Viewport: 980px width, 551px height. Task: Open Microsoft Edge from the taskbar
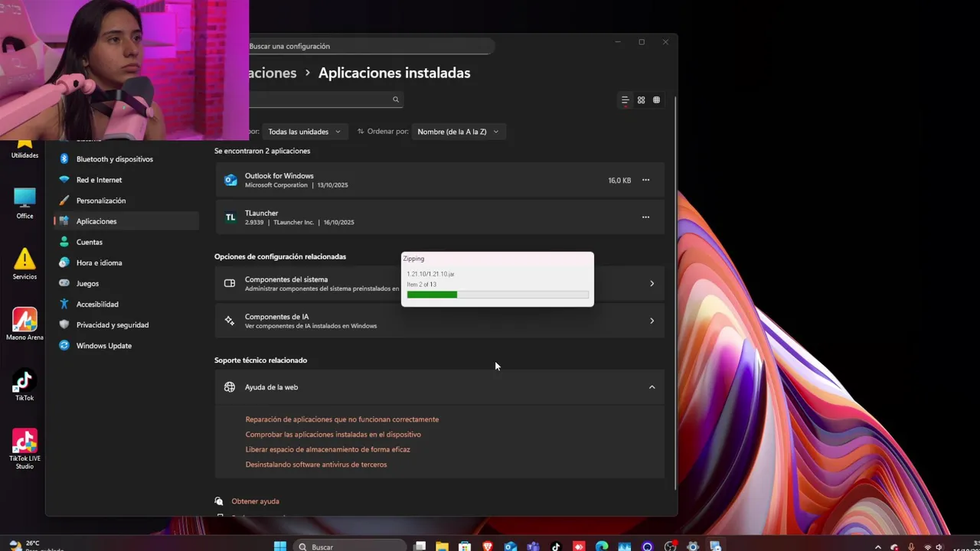coord(602,546)
